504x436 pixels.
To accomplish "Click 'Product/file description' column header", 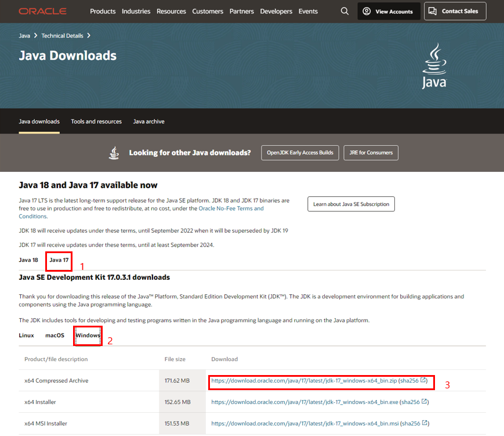I will pos(56,359).
